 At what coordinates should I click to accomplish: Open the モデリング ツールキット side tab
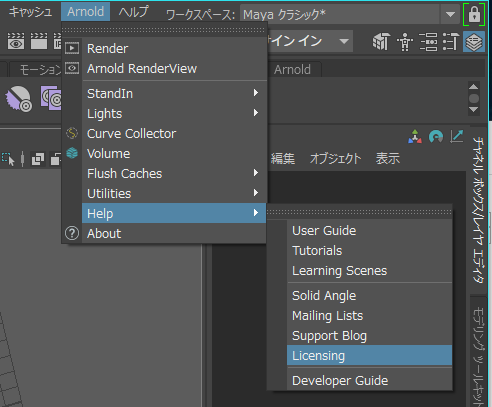tap(478, 352)
